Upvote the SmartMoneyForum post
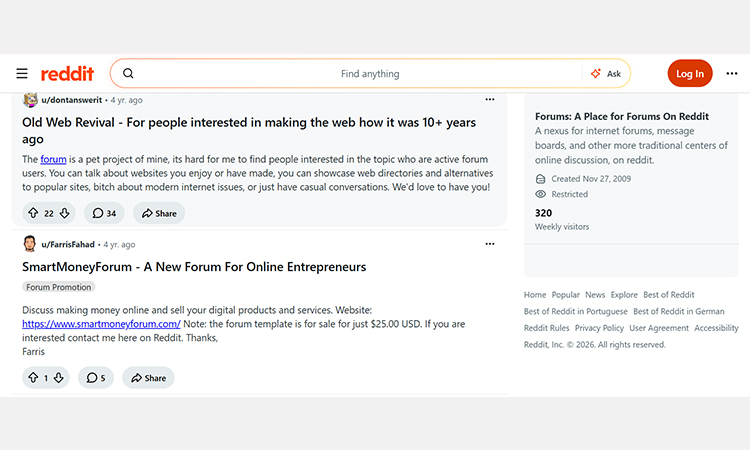This screenshot has width=750, height=450. pos(33,378)
